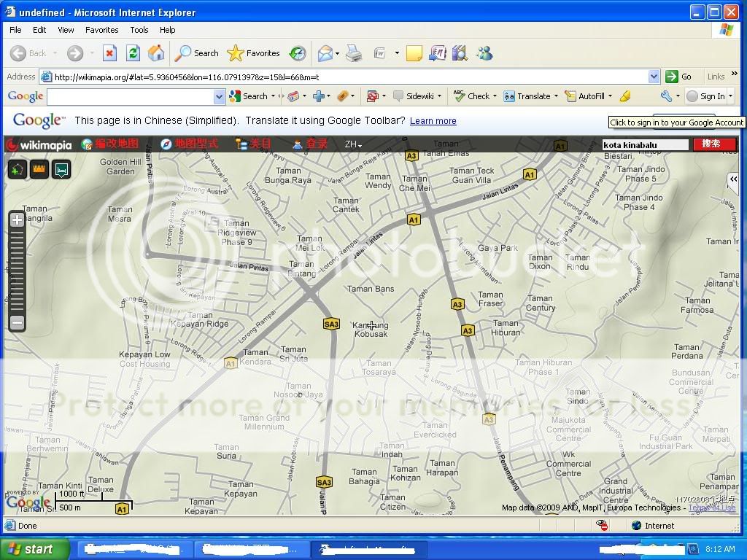Open the History icon in toolbar
The height and width of the screenshot is (560, 747).
(298, 53)
